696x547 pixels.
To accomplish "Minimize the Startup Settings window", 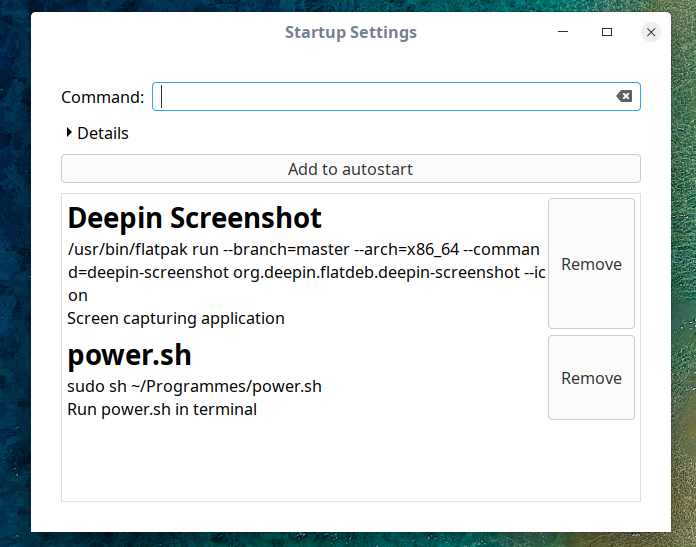I will (563, 32).
